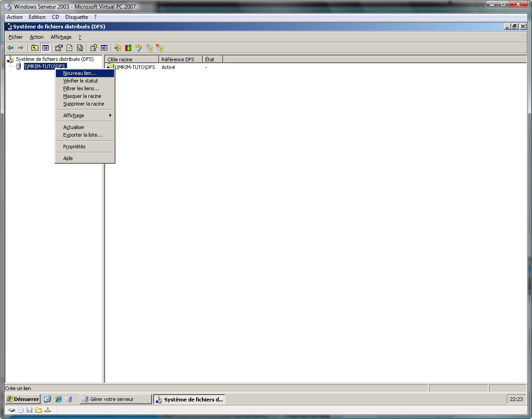Toggle the action pane toolbar button
532x419 pixels.
click(104, 48)
